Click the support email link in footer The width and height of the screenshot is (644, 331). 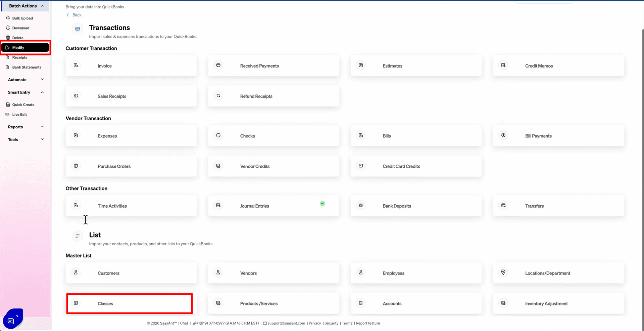286,323
